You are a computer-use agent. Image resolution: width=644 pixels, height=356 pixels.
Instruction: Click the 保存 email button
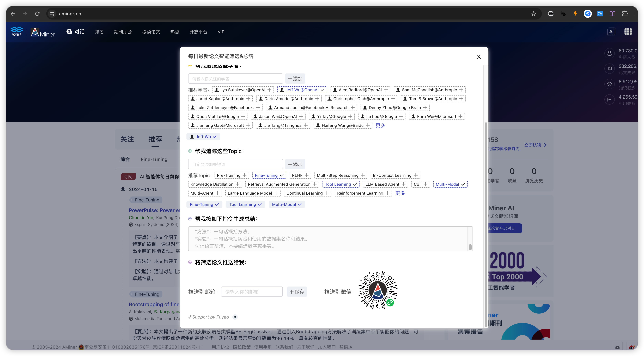(x=297, y=292)
